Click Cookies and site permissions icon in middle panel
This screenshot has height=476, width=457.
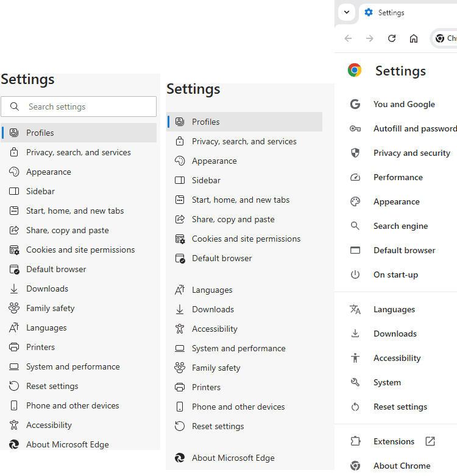(180, 239)
